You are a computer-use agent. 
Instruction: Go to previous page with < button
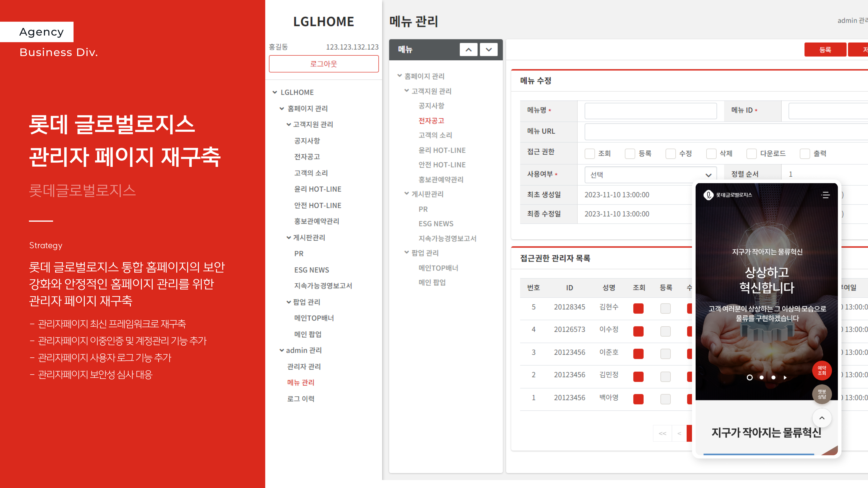[x=679, y=433]
